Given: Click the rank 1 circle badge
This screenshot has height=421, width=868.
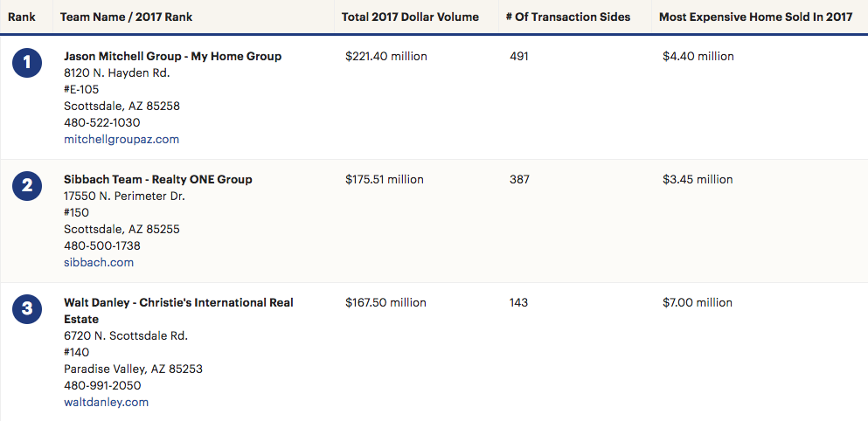Looking at the screenshot, I should [27, 62].
